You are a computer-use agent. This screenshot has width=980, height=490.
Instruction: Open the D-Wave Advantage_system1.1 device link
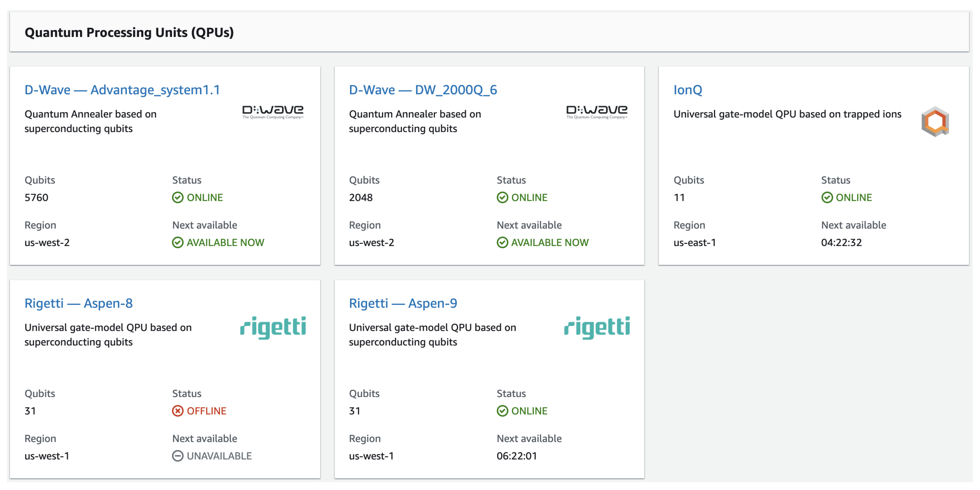(122, 90)
